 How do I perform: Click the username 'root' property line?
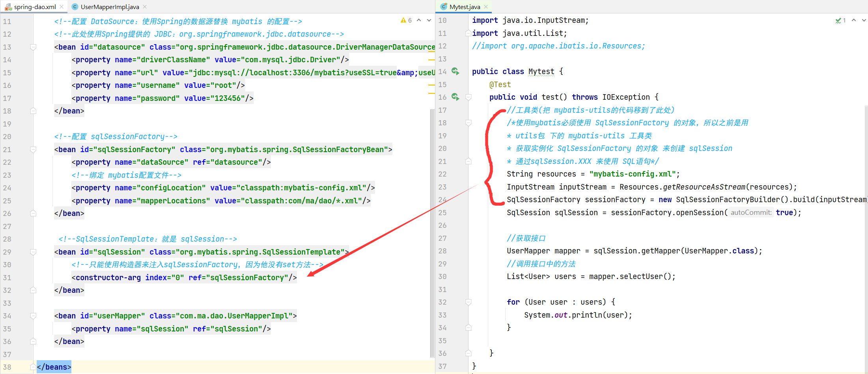(x=158, y=86)
